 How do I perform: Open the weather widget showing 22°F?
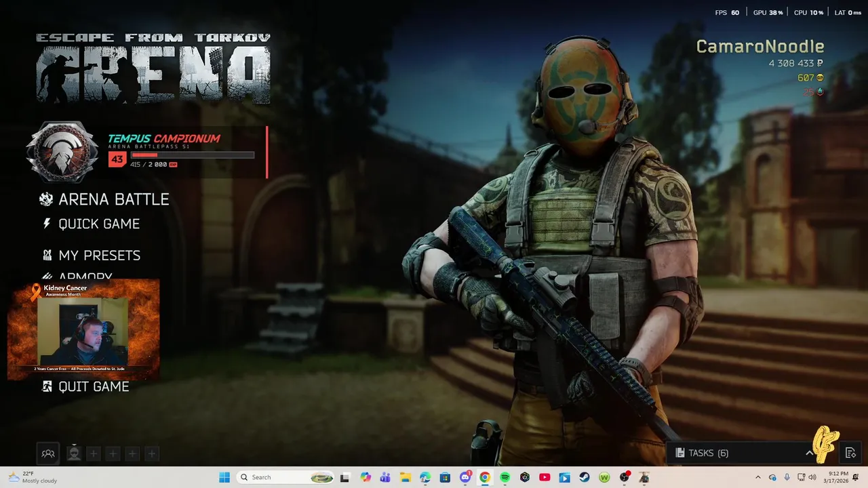pos(33,477)
